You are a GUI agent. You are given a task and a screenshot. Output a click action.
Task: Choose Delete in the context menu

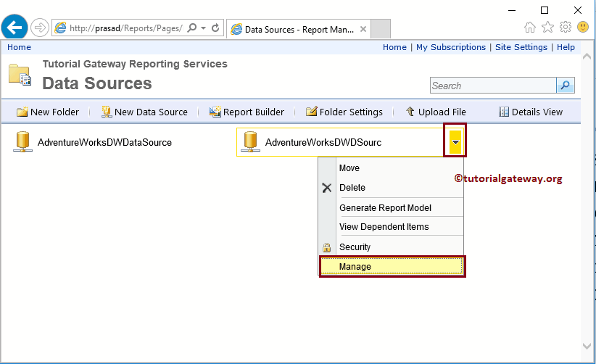coord(352,188)
